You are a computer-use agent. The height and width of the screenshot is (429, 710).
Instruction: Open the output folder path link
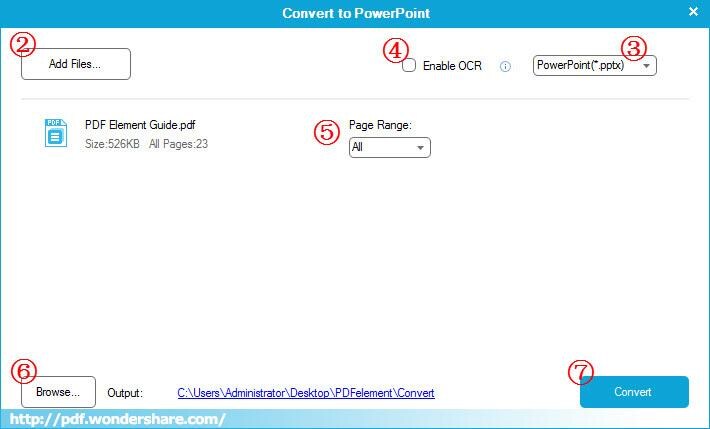click(x=306, y=393)
